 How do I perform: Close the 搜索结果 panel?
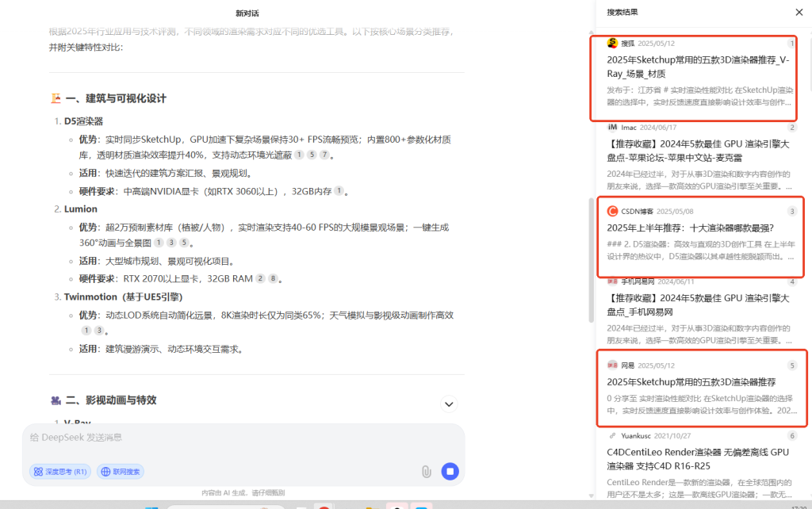pyautogui.click(x=799, y=12)
